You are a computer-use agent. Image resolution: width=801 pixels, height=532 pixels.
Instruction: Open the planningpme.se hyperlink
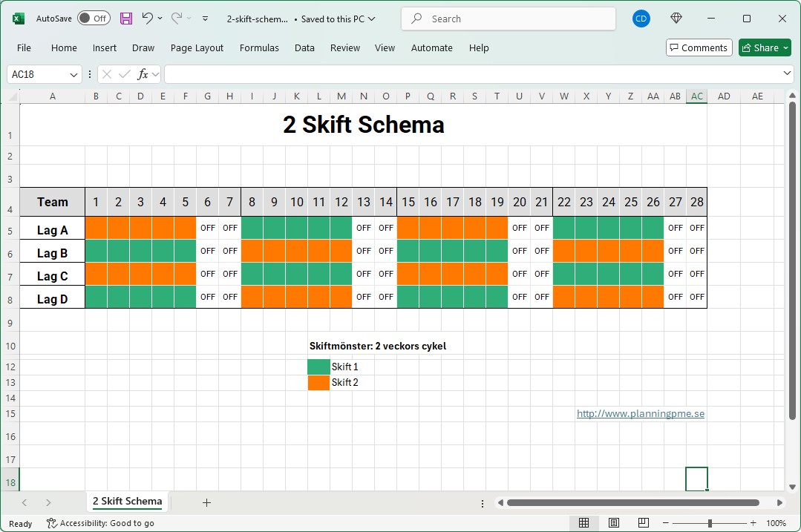pos(640,414)
